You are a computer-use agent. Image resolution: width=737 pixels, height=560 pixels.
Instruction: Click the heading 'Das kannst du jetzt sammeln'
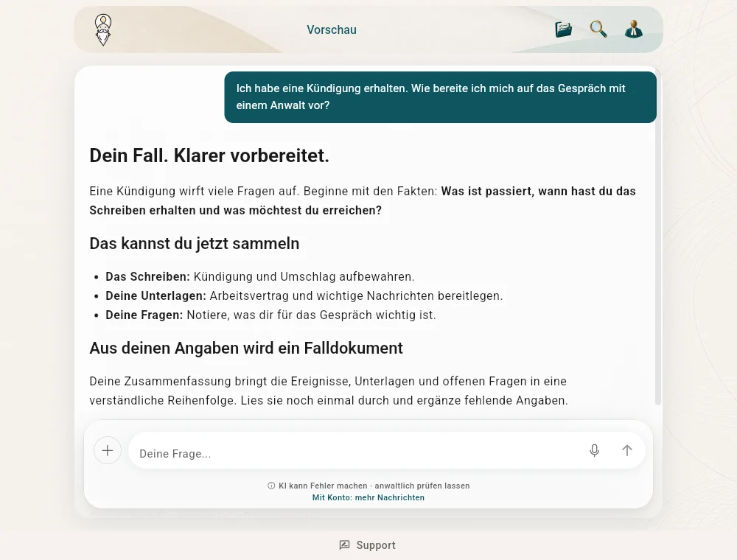[194, 243]
